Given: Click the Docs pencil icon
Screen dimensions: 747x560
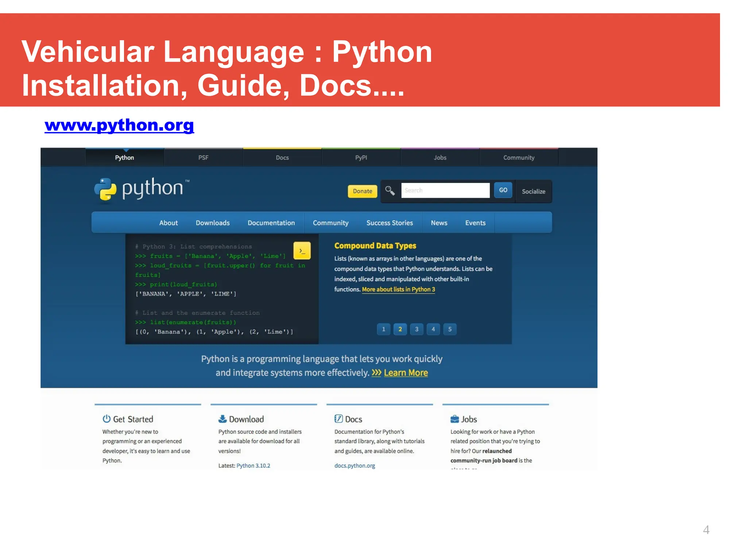Looking at the screenshot, I should pos(338,419).
